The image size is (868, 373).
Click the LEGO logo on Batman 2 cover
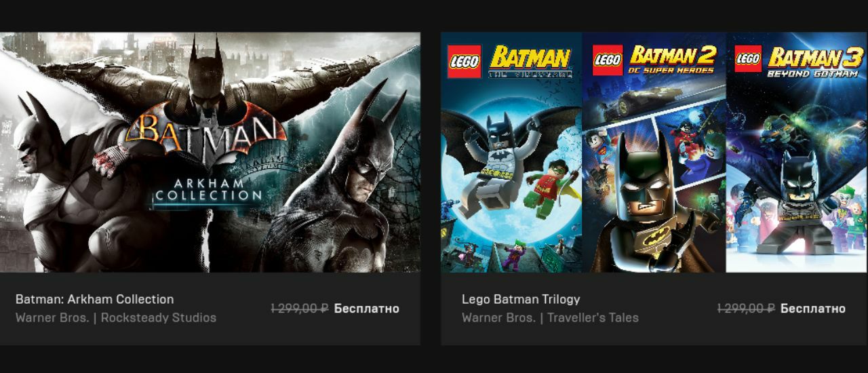pos(608,60)
